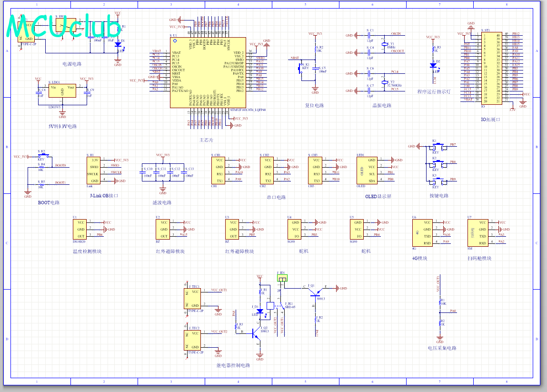Viewport: 547px width, 392px height.
Task: Select the U1 DS18B20 sensor block
Action: point(80,229)
